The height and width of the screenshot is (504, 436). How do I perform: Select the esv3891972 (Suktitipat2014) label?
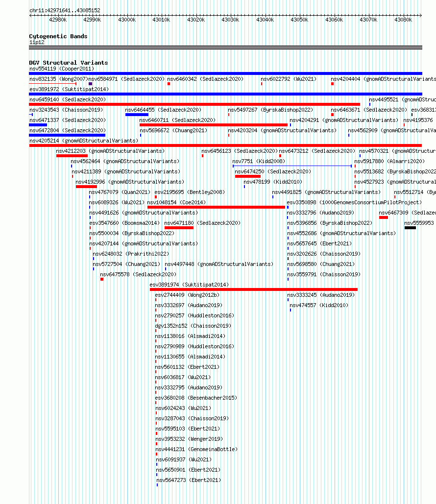[x=69, y=89]
